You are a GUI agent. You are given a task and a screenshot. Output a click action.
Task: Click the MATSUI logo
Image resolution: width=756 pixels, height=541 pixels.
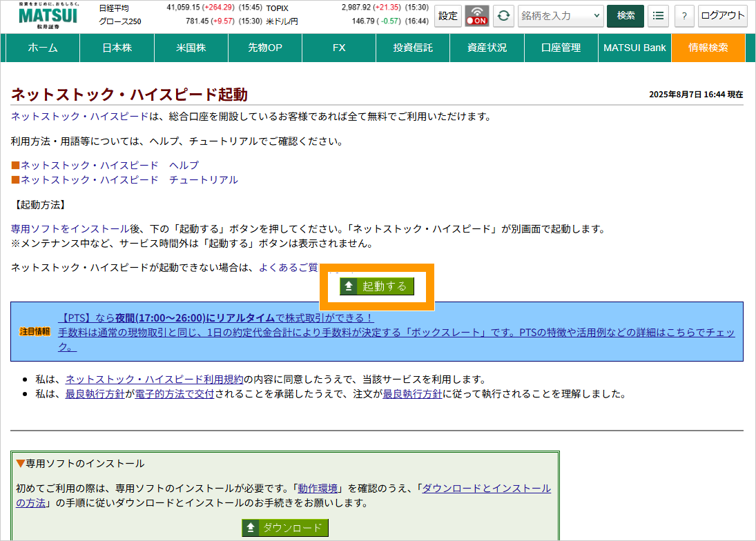tap(48, 15)
